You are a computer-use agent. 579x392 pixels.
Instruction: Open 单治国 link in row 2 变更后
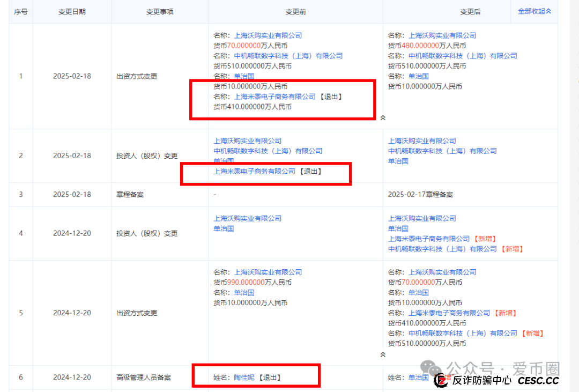pyautogui.click(x=399, y=161)
